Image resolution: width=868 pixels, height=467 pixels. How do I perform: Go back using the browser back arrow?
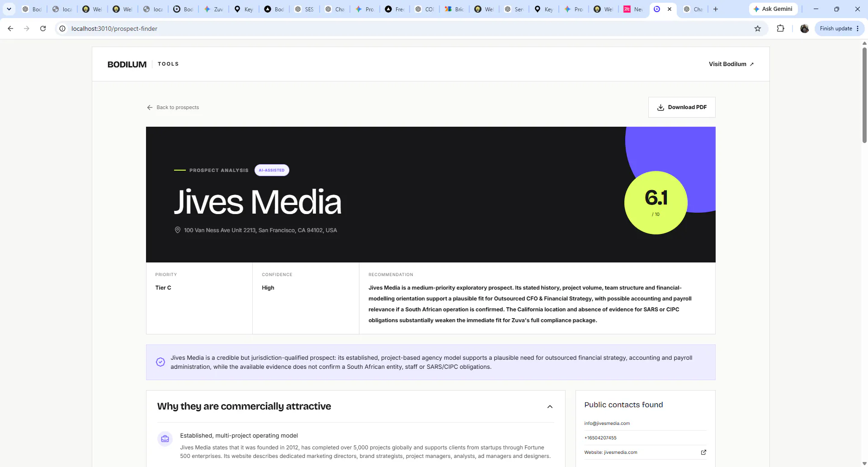point(10,29)
